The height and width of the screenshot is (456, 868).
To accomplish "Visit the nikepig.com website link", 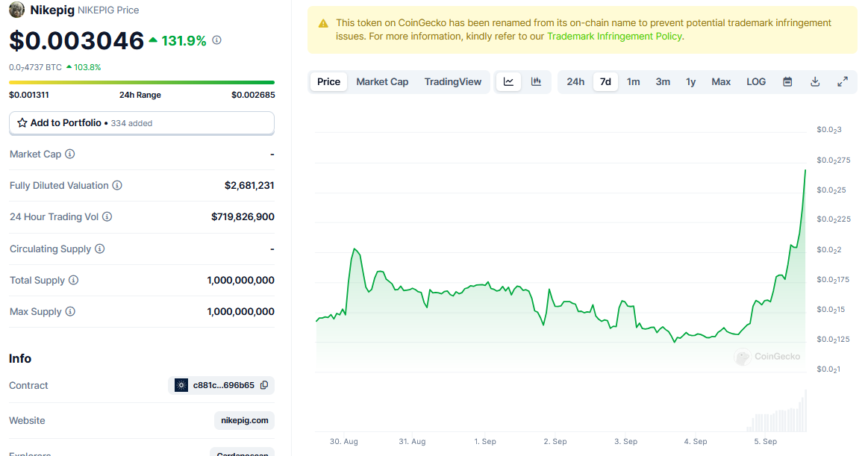I will click(x=245, y=421).
